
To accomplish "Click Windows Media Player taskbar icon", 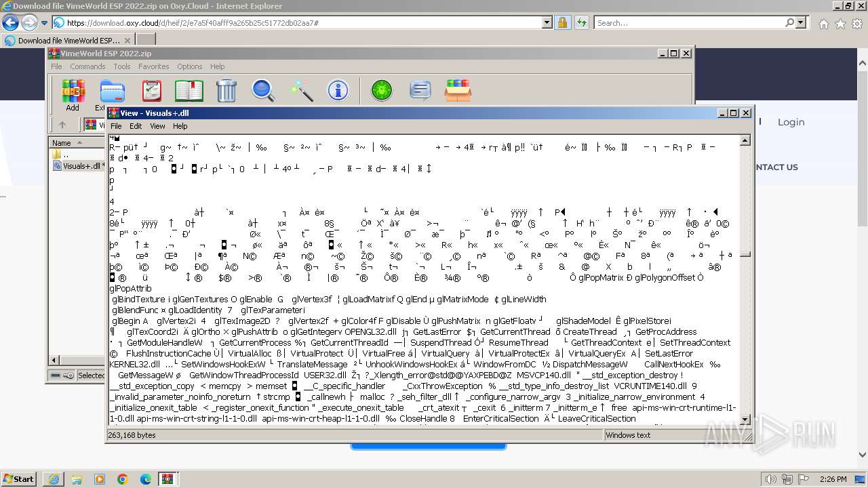I will 100,479.
